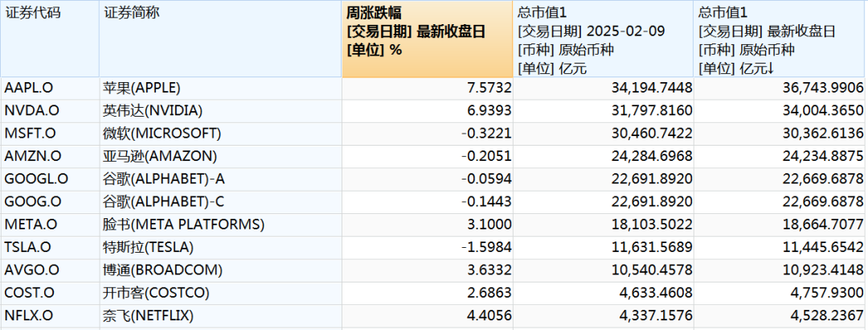868x330 pixels.
Task: Select Meta weekly change 3.1000
Action: tap(490, 225)
